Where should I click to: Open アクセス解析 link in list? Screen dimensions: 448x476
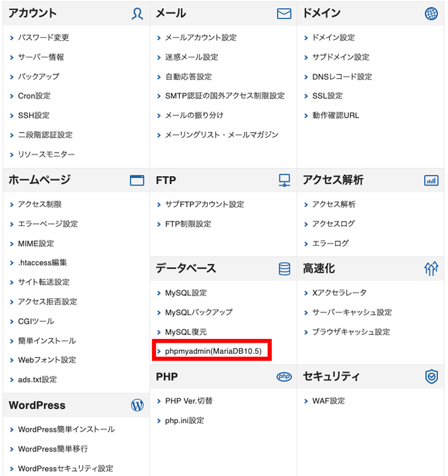pos(334,205)
